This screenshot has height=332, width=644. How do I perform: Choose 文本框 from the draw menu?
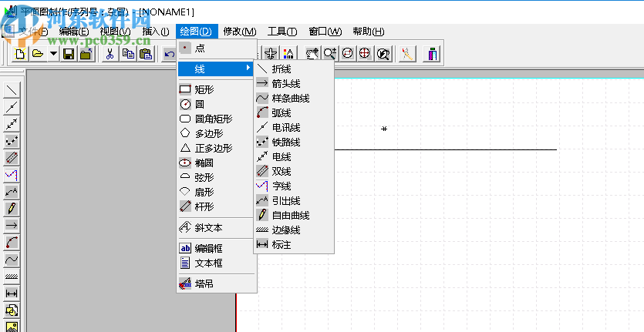click(217, 263)
